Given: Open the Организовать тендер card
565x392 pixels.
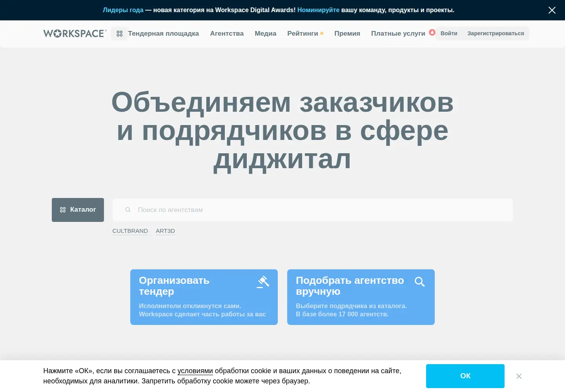Looking at the screenshot, I should tap(204, 297).
